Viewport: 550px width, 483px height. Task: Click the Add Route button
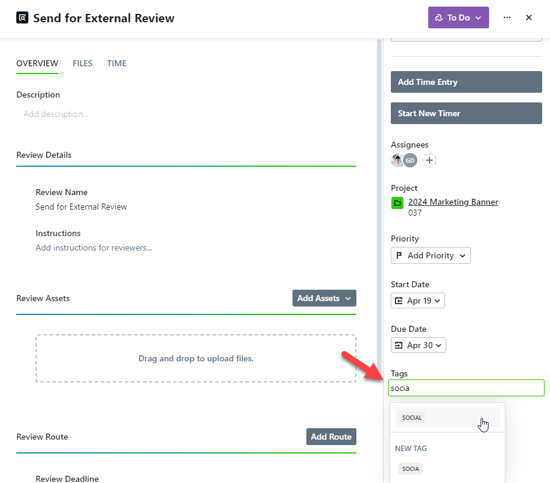(331, 437)
